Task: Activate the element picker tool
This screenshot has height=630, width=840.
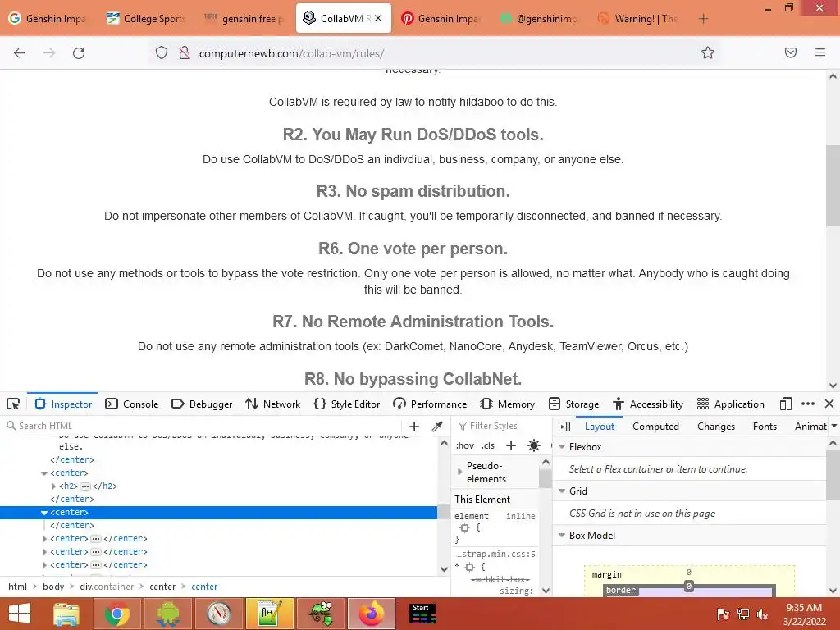Action: click(x=13, y=404)
